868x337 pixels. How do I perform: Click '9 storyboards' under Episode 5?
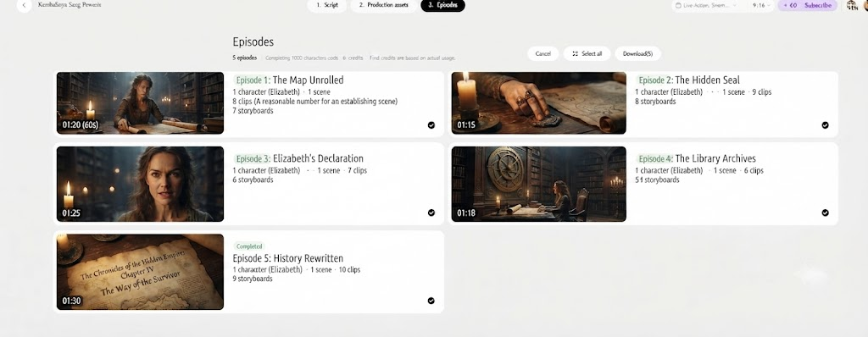point(253,279)
